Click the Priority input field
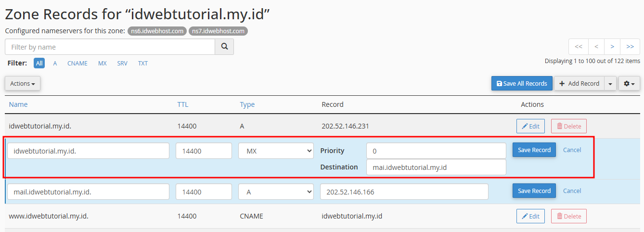The width and height of the screenshot is (644, 232). point(436,151)
